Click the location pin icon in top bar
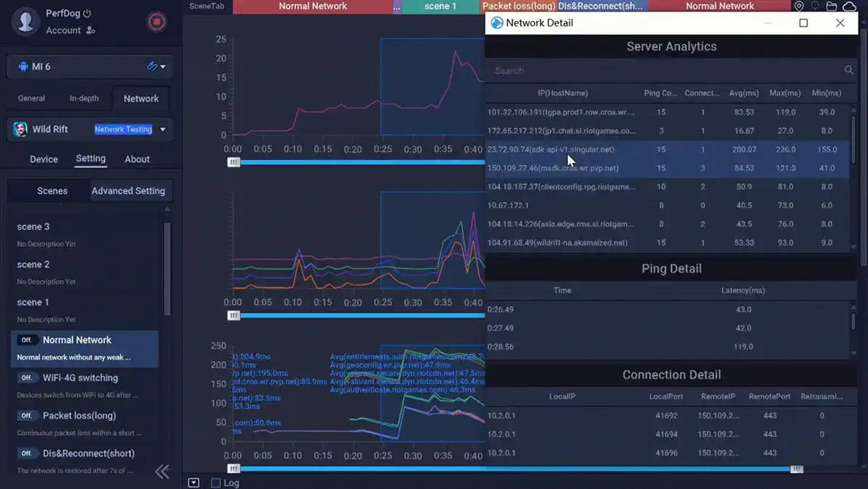This screenshot has width=868, height=489. tap(799, 7)
